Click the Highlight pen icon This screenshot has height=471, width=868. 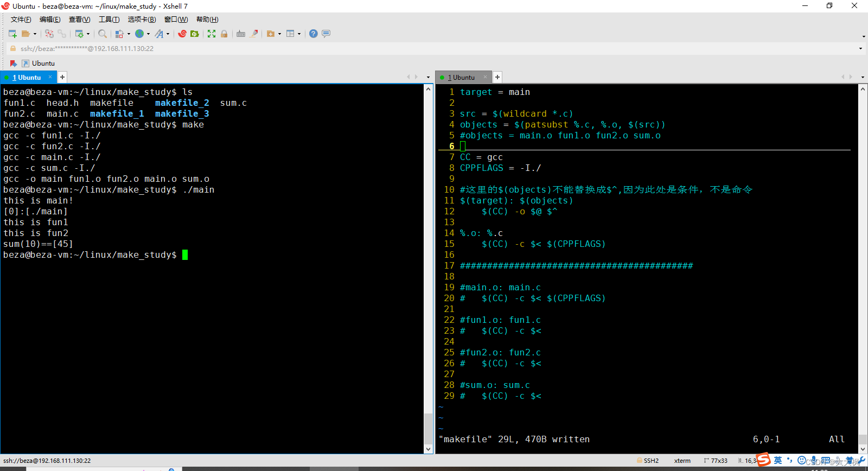tap(254, 34)
